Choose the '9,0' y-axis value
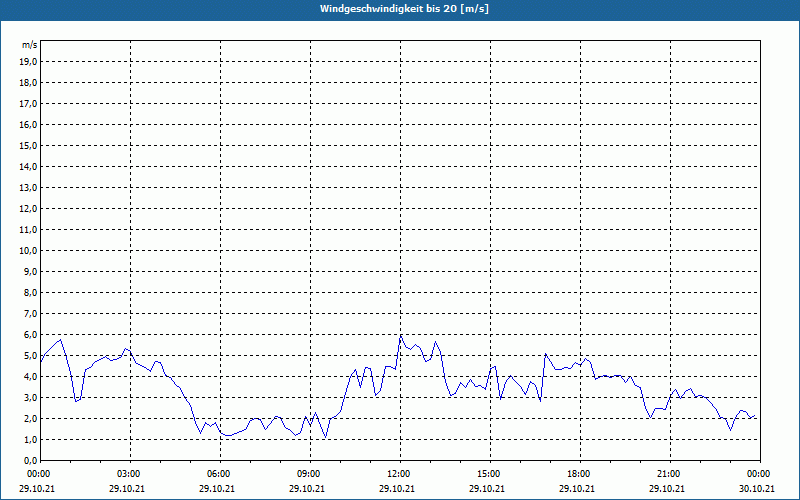The image size is (800, 500). pos(30,271)
